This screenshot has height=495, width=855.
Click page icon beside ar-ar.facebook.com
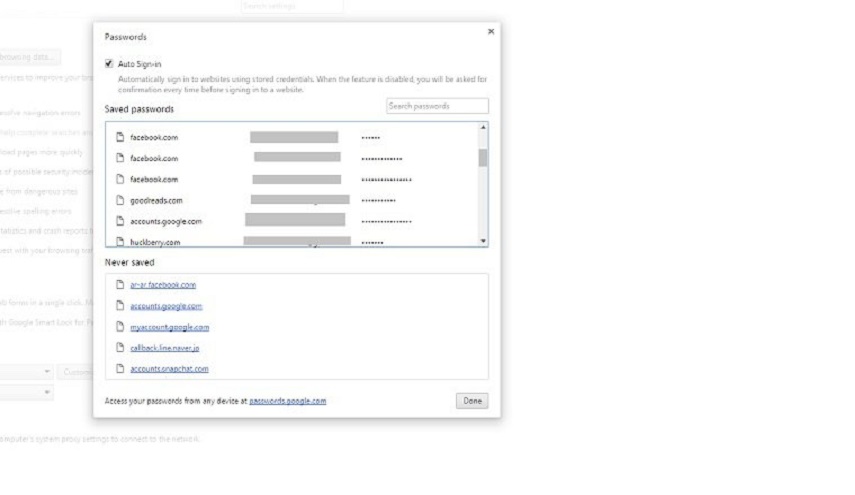120,285
